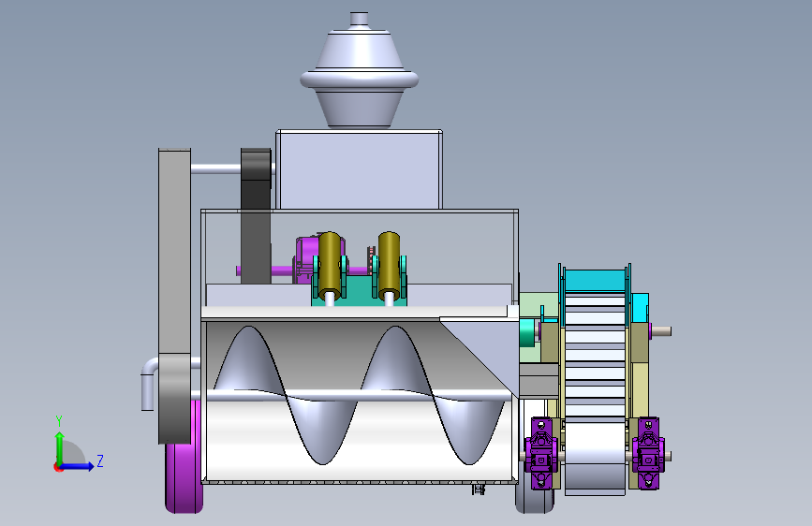The width and height of the screenshot is (812, 526).
Task: Select the teal cylinder next to the chute
Action: [526, 332]
